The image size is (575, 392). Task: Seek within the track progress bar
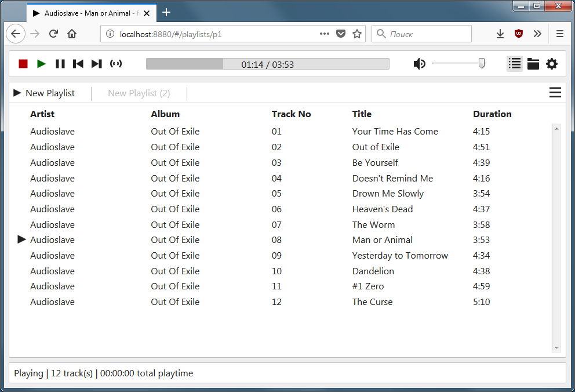[x=267, y=64]
